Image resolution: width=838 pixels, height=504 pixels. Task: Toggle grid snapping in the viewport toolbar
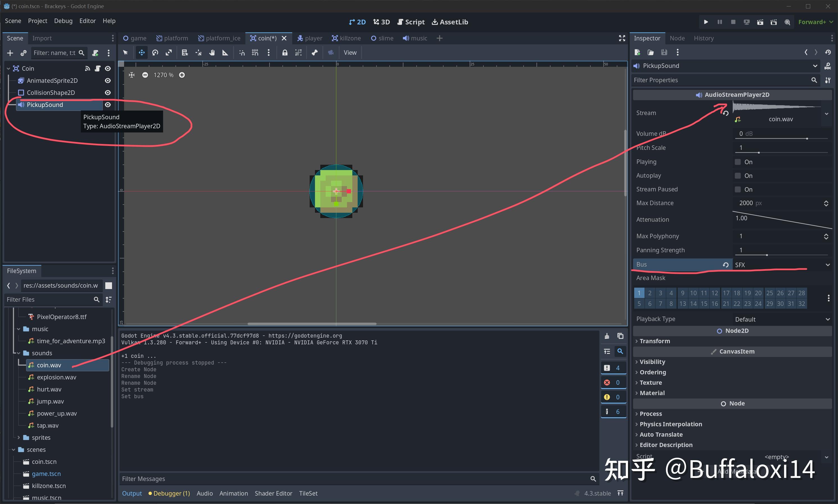tap(255, 53)
